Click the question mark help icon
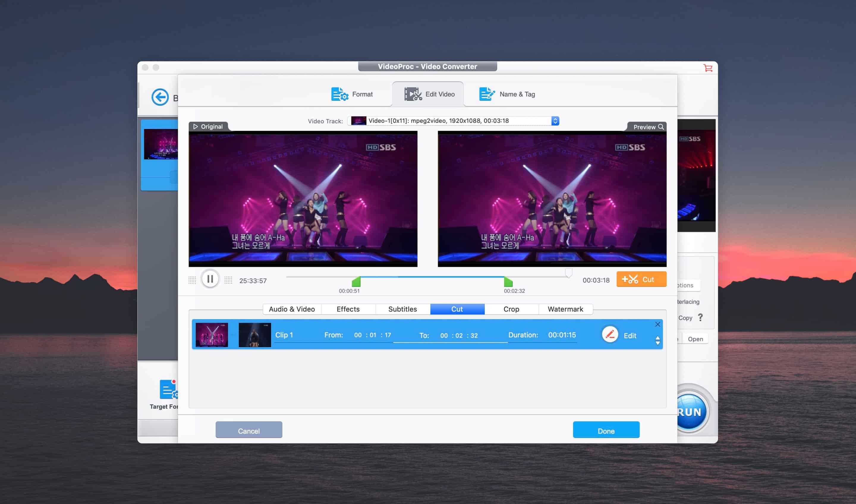 [x=701, y=318]
